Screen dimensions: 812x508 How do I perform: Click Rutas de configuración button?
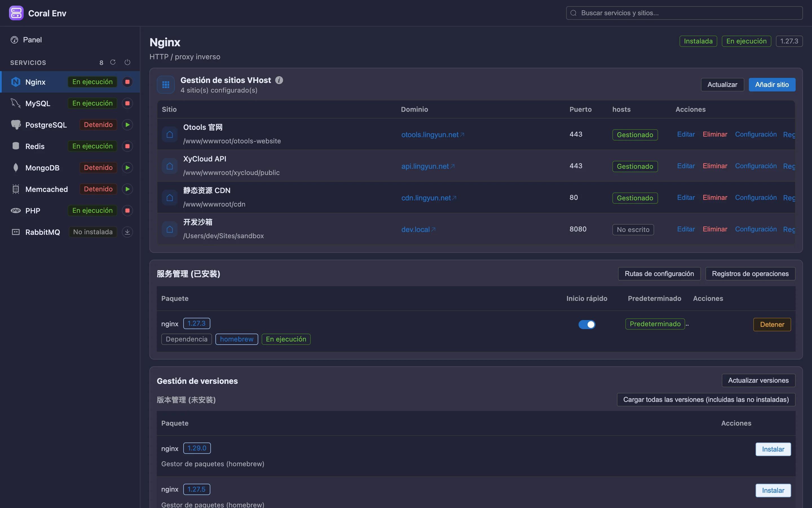pos(659,274)
